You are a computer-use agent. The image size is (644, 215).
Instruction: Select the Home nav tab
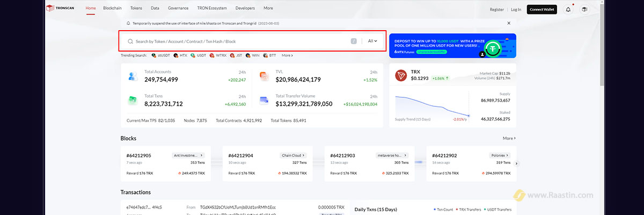click(x=91, y=9)
